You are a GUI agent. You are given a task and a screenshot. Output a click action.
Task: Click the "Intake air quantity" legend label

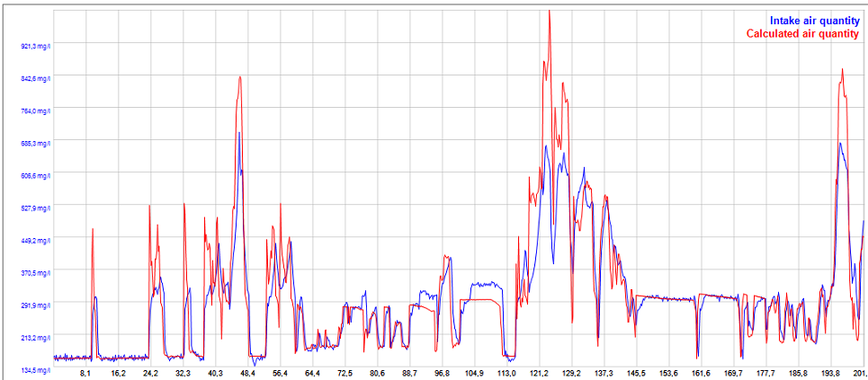pos(814,19)
